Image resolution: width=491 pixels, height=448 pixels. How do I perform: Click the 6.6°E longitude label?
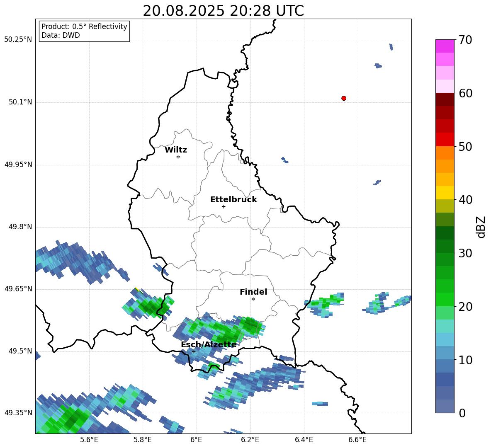pos(357,440)
